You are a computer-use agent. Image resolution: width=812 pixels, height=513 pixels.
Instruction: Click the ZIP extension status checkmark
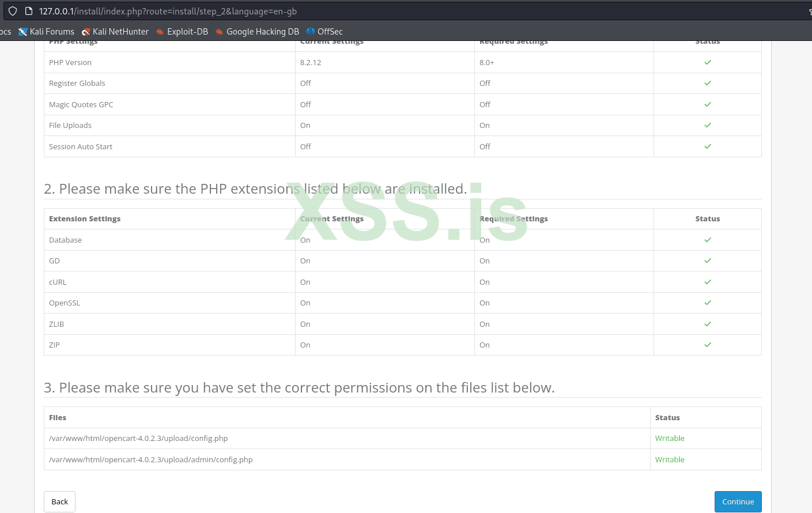(708, 345)
